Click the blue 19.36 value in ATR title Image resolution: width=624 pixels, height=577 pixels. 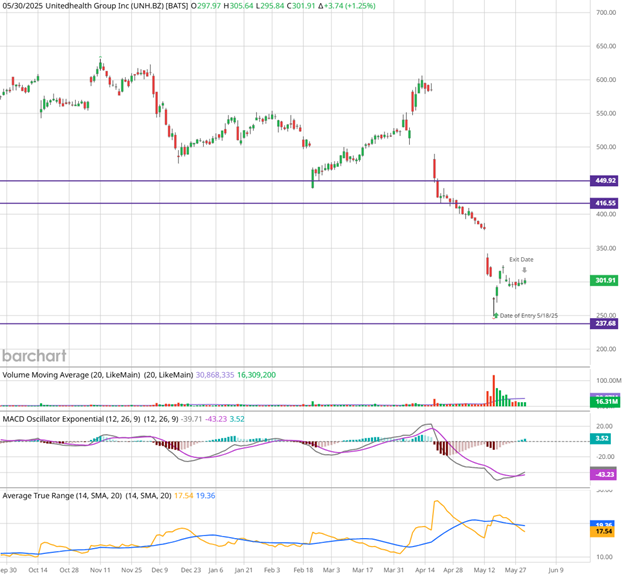[206, 495]
